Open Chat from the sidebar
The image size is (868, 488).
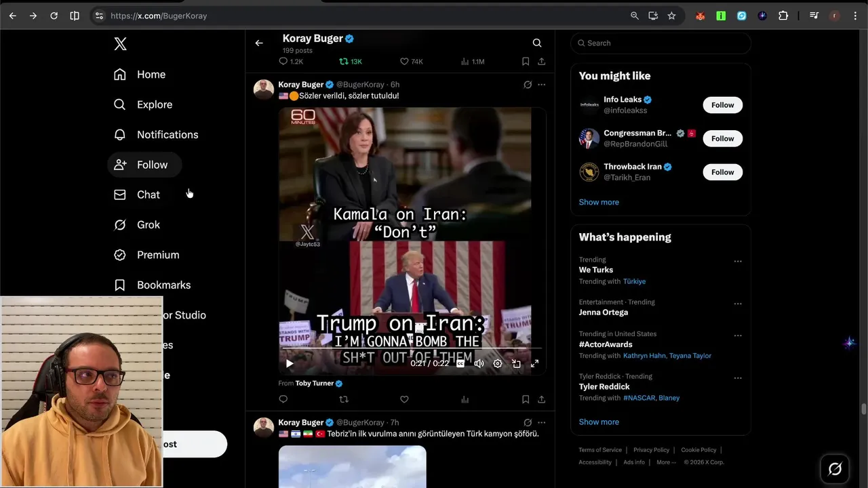[x=137, y=195]
